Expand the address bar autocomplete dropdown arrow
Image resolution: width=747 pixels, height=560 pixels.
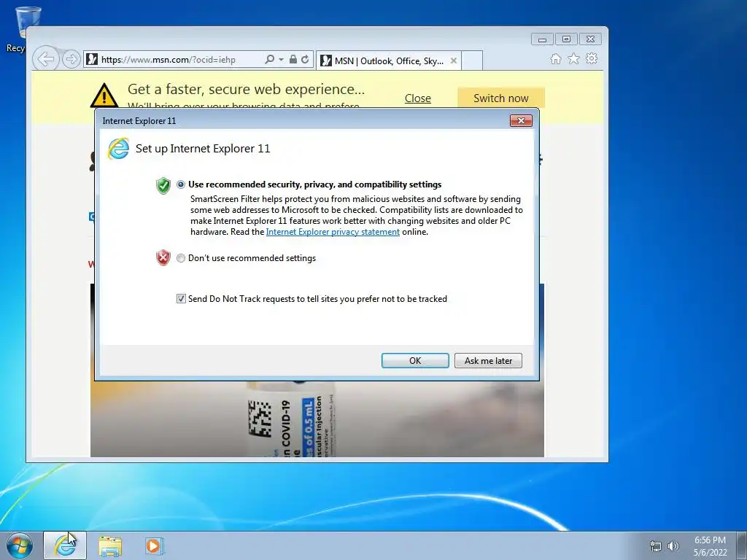(x=281, y=60)
